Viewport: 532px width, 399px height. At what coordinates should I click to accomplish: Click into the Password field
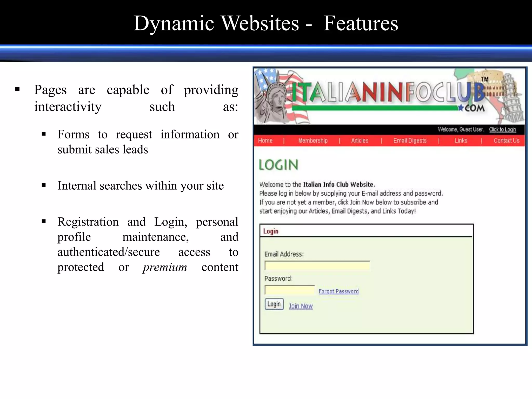(x=290, y=290)
